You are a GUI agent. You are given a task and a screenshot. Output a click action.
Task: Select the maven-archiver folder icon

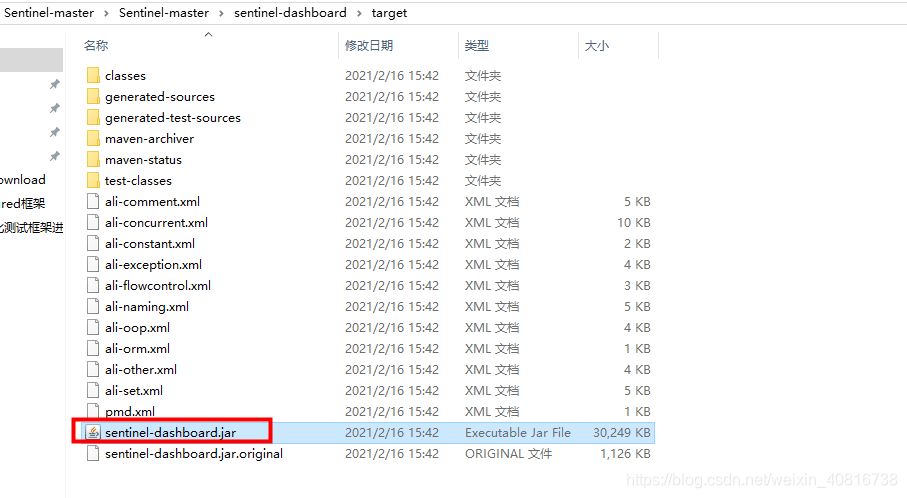pyautogui.click(x=93, y=138)
